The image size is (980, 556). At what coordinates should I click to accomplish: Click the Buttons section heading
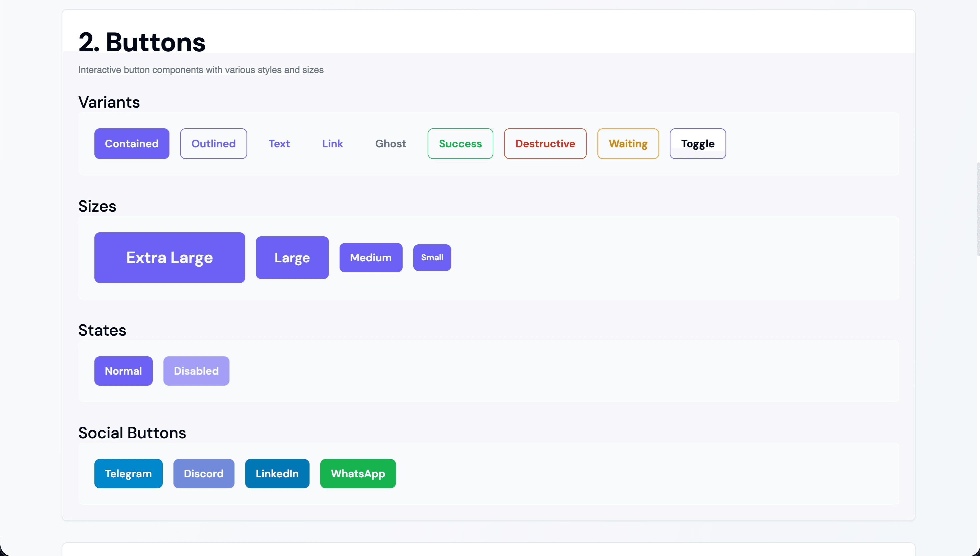point(142,41)
